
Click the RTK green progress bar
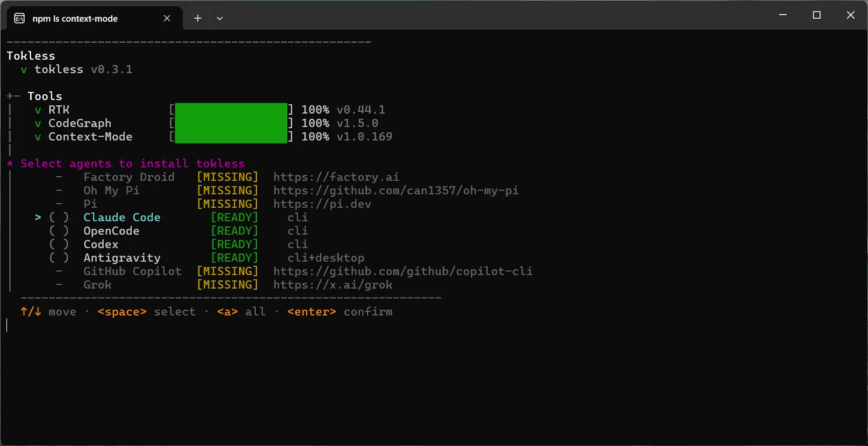(x=231, y=109)
